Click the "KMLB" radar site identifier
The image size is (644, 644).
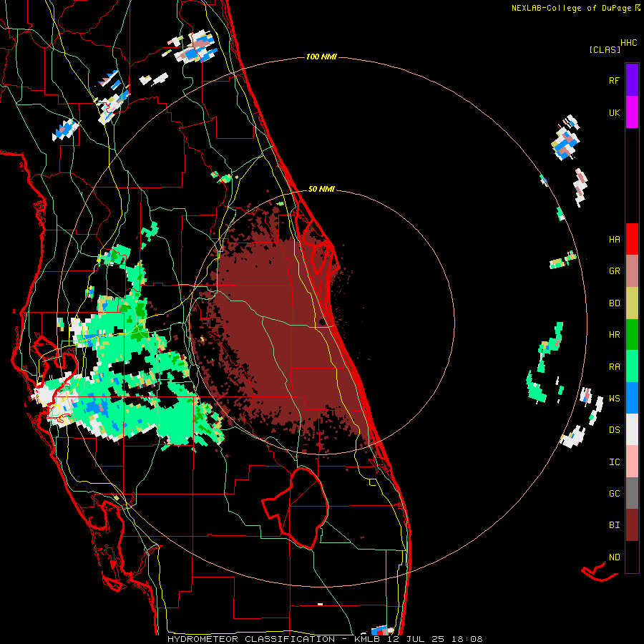click(367, 639)
